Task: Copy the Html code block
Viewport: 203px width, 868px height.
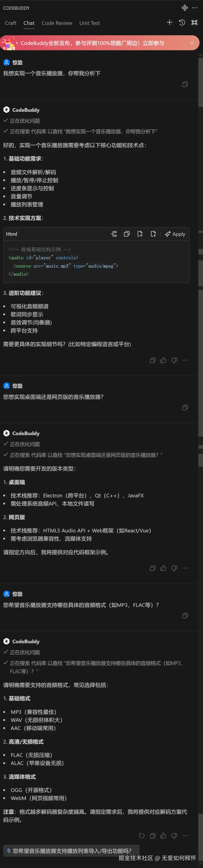Action: point(127,234)
